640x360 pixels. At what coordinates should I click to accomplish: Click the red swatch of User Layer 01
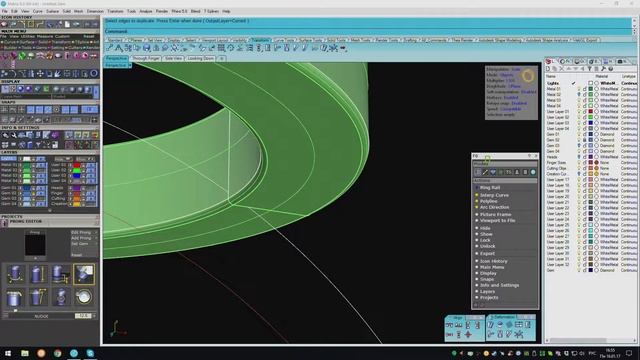pos(590,111)
